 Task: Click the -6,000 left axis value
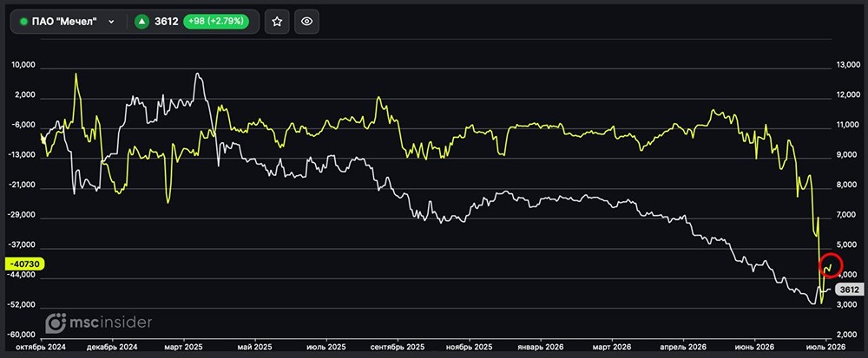click(23, 126)
